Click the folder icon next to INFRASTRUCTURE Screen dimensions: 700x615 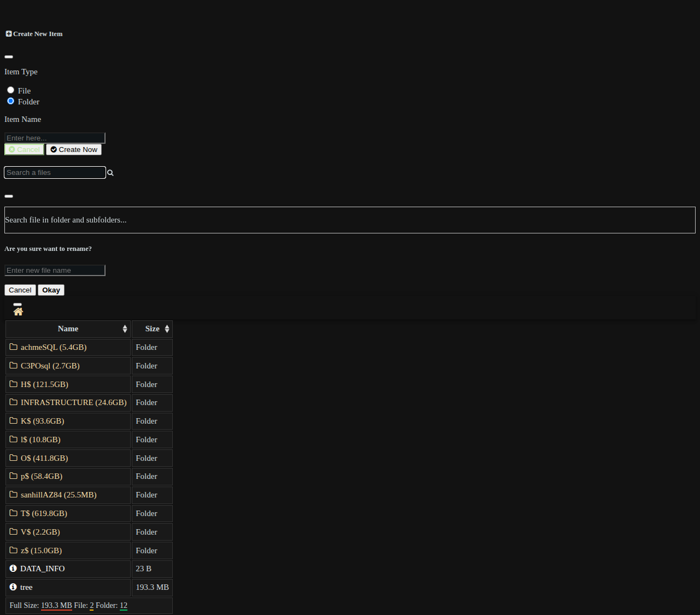coord(14,402)
